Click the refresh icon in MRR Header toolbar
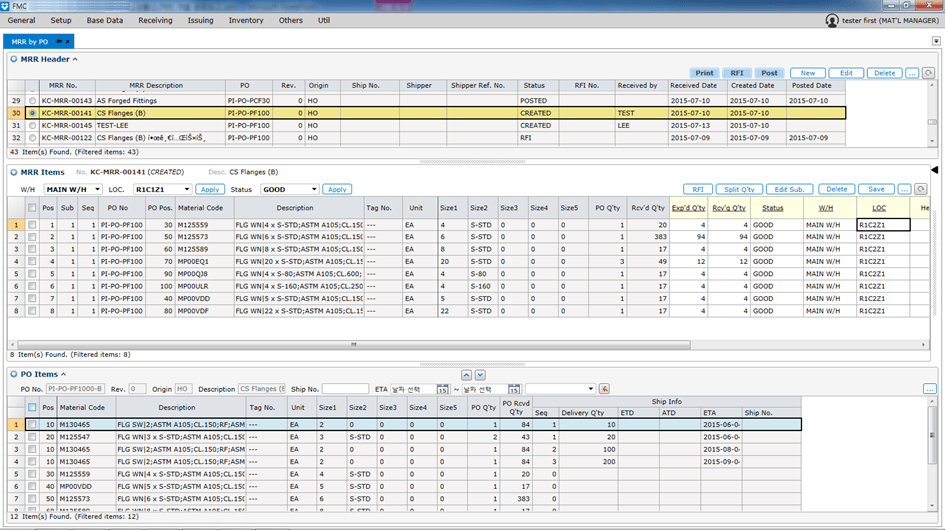 coord(928,73)
